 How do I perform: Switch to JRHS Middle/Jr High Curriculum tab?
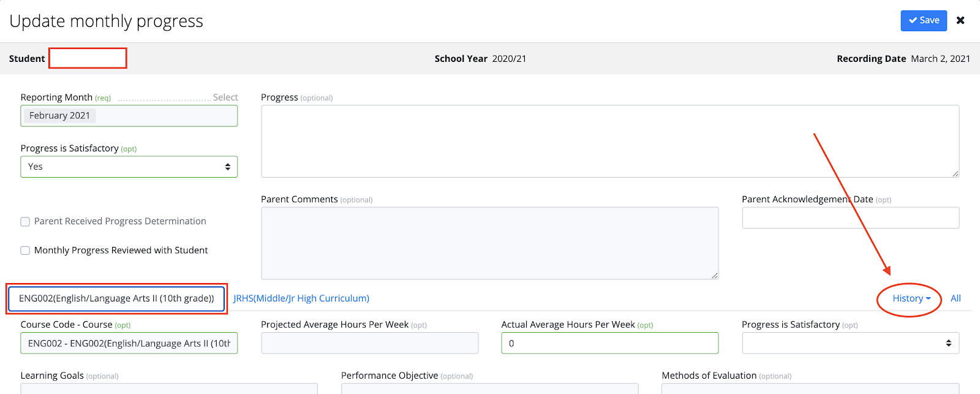[301, 298]
